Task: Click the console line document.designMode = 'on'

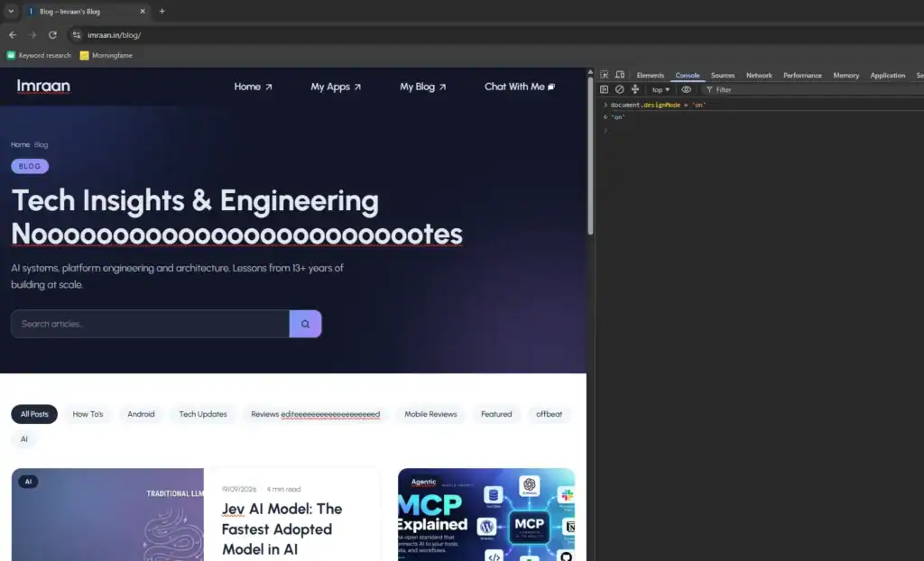Action: 658,105
